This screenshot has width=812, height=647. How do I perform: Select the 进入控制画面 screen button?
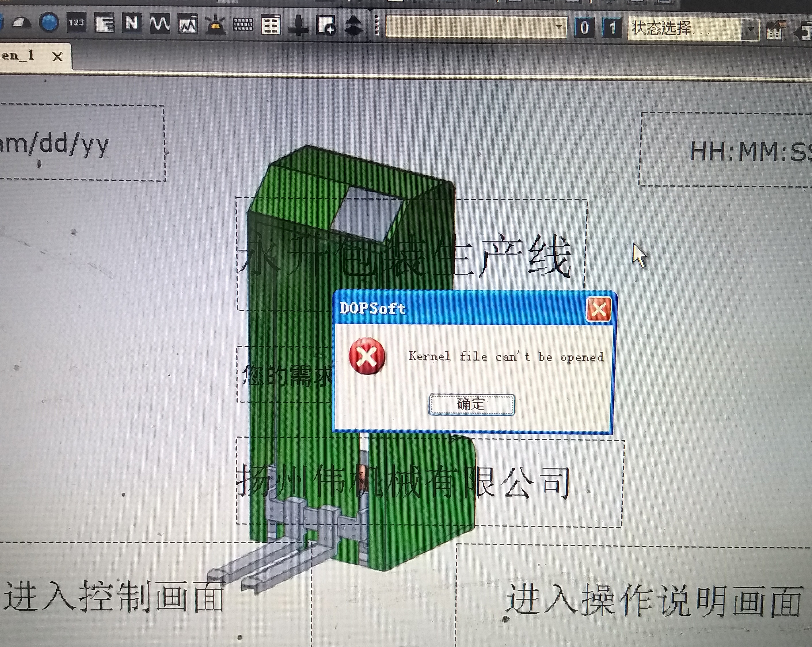pos(113,597)
